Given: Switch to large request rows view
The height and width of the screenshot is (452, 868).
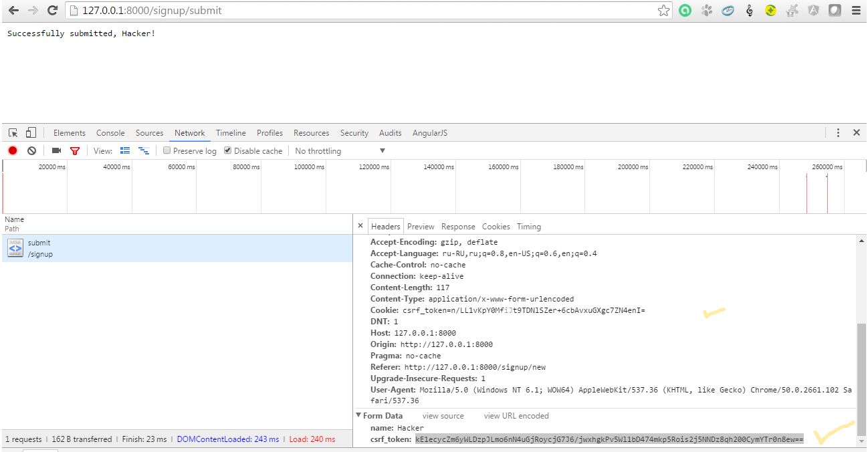Looking at the screenshot, I should tap(125, 150).
